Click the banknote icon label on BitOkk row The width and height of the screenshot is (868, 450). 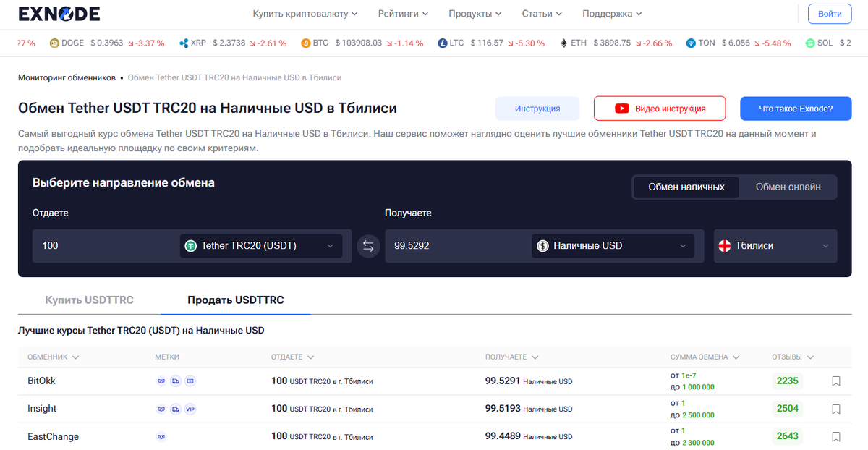click(190, 381)
